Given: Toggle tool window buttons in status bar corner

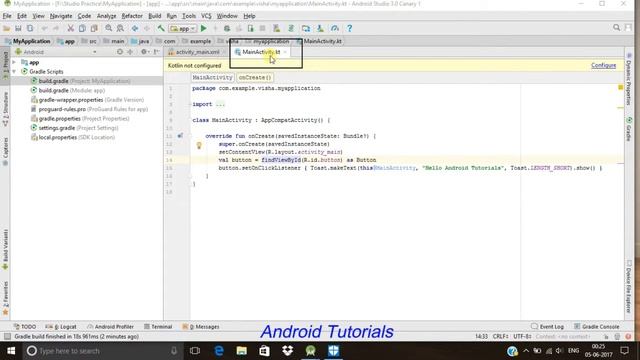Looking at the screenshot, I should pyautogui.click(x=7, y=336).
